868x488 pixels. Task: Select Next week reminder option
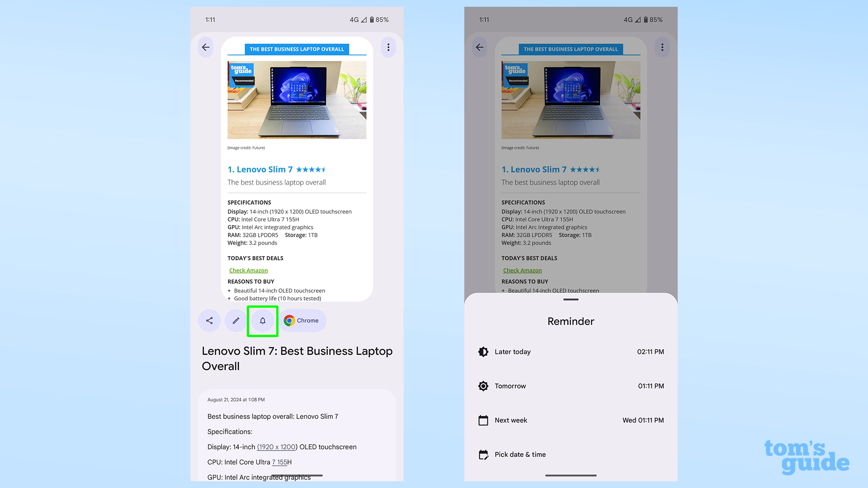(x=570, y=420)
